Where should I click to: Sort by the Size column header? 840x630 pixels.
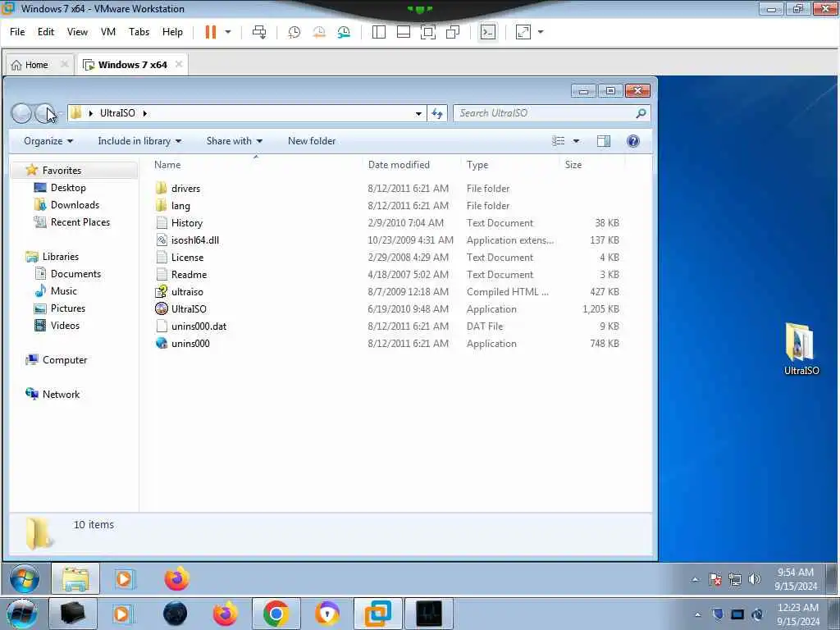[592, 164]
